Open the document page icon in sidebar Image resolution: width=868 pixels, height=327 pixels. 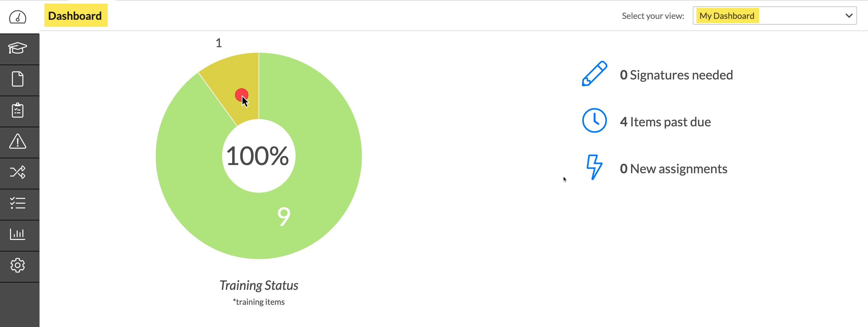pos(18,79)
